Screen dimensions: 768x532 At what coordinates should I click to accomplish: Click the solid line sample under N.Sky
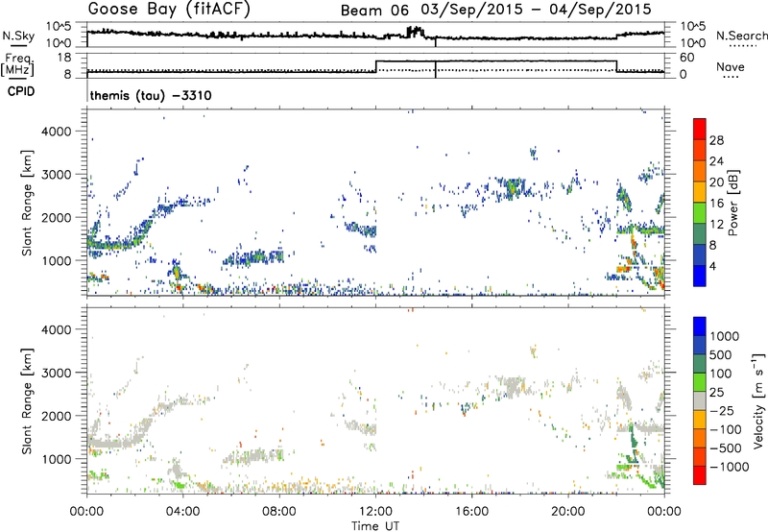[18, 45]
